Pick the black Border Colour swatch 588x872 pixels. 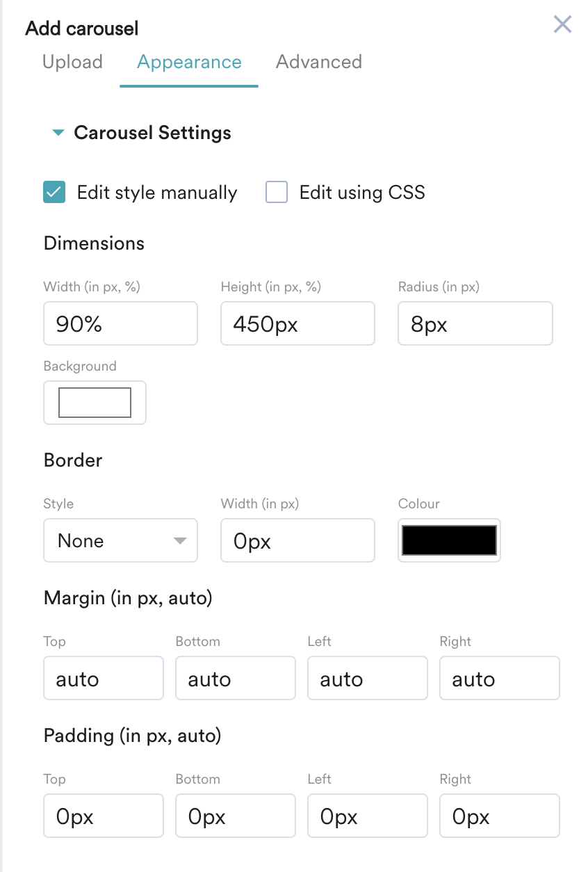click(449, 540)
